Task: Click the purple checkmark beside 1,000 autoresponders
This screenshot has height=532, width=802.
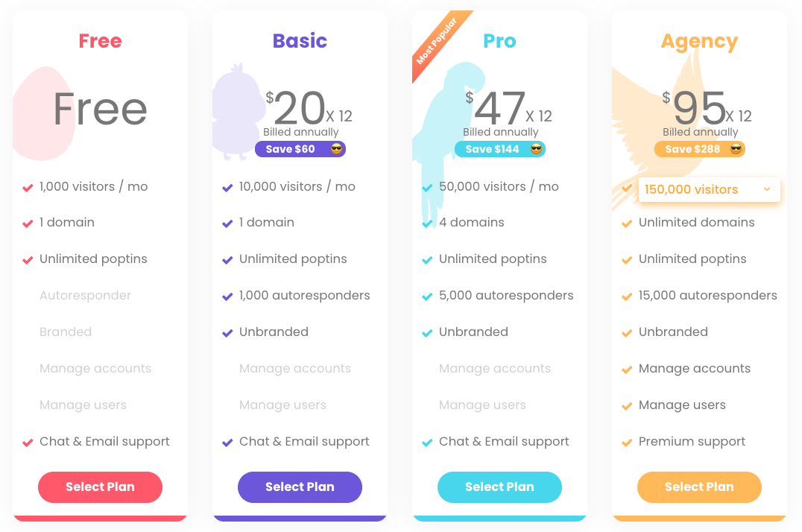Action: [x=227, y=297]
